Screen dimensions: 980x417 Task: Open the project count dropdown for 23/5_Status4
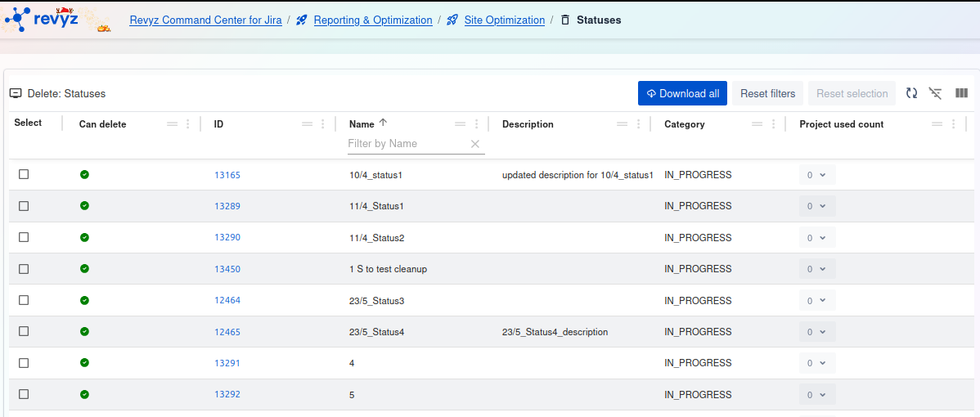[x=816, y=332]
